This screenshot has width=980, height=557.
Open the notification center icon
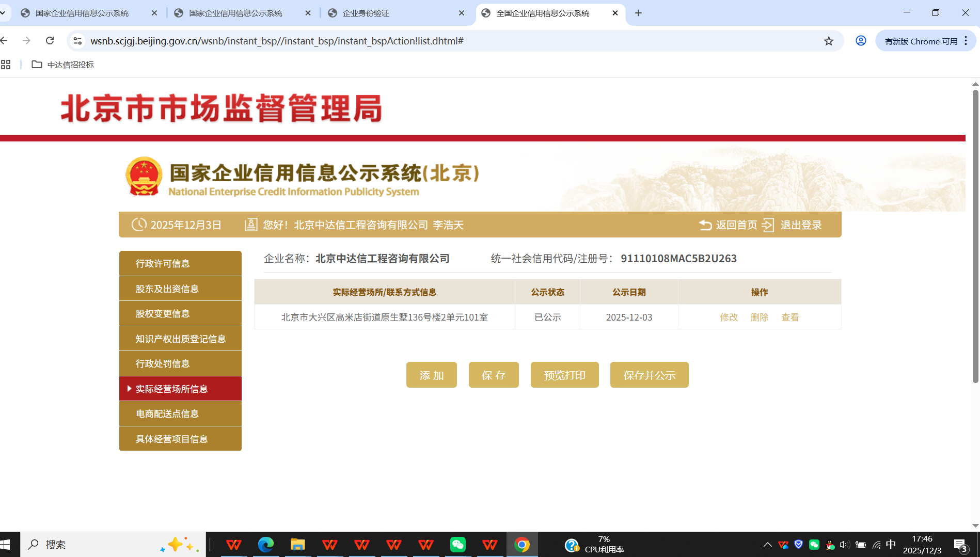point(960,545)
